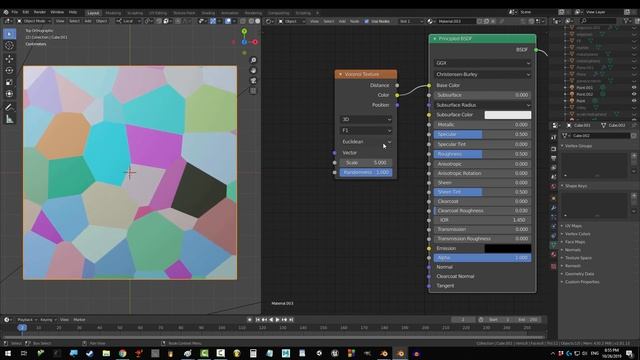Open the F1 feature dropdown on Voronoi node
Viewport: 640px width, 360px height.
click(366, 131)
